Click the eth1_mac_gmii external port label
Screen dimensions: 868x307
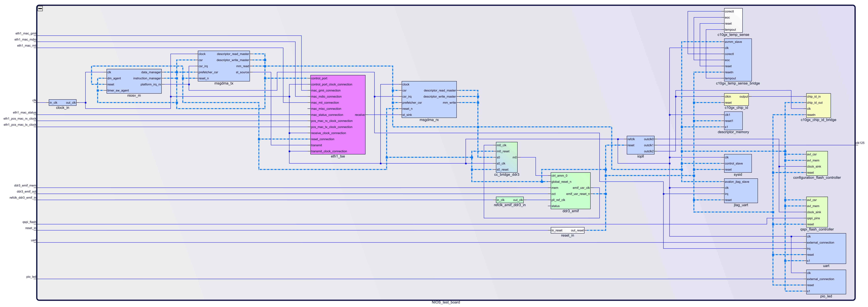click(26, 33)
